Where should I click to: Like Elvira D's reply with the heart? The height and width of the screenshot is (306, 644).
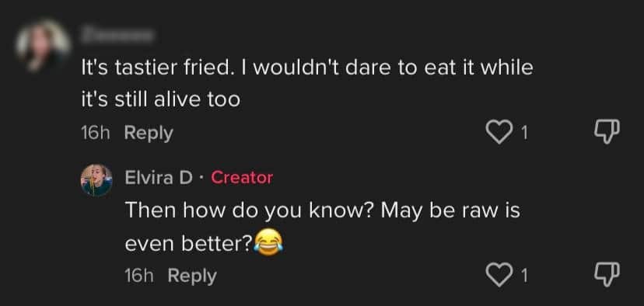pos(498,275)
